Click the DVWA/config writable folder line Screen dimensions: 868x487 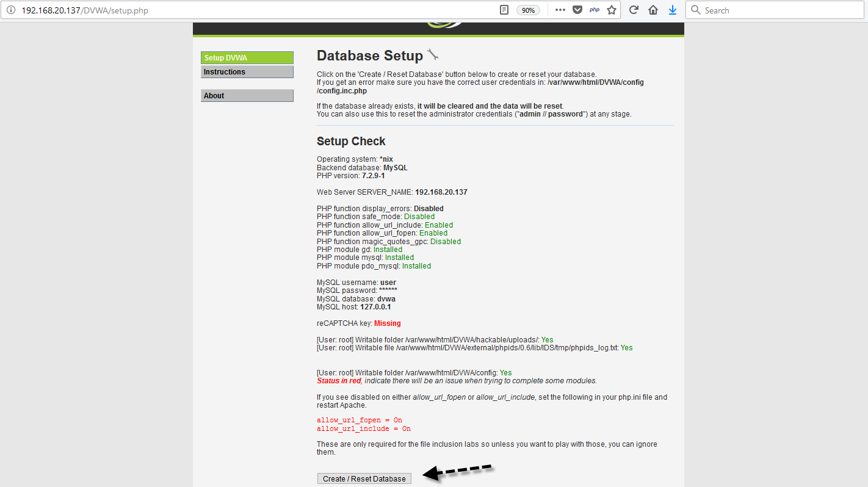pos(414,373)
